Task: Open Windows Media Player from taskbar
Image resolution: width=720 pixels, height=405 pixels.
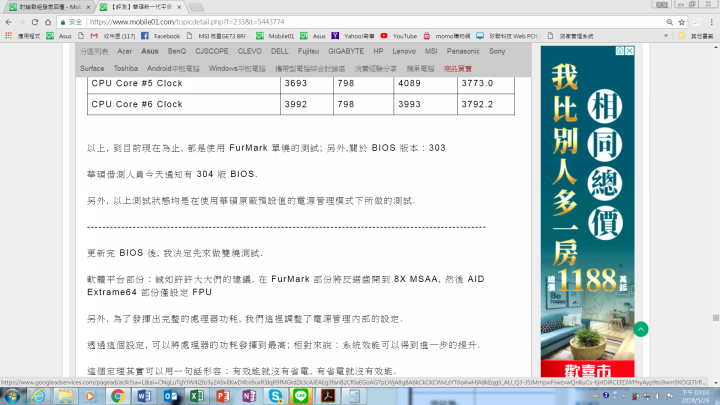Action: (90, 396)
